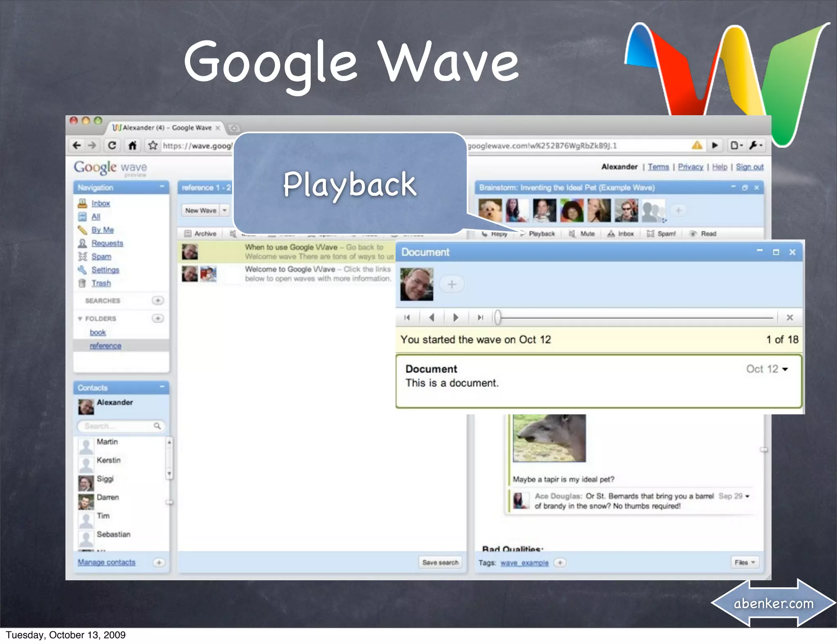Click dog avatar participant in Brainstorm wave
The height and width of the screenshot is (644, 837).
coord(490,210)
